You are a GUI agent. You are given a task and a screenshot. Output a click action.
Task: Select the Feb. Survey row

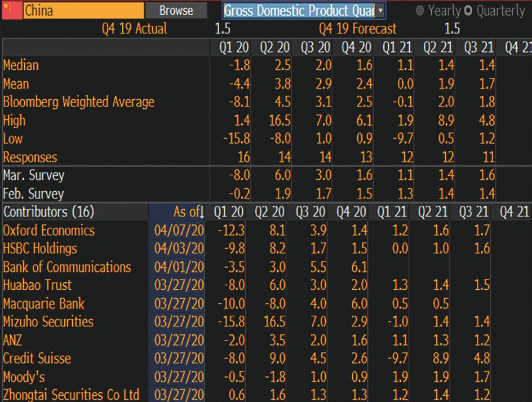[33, 194]
